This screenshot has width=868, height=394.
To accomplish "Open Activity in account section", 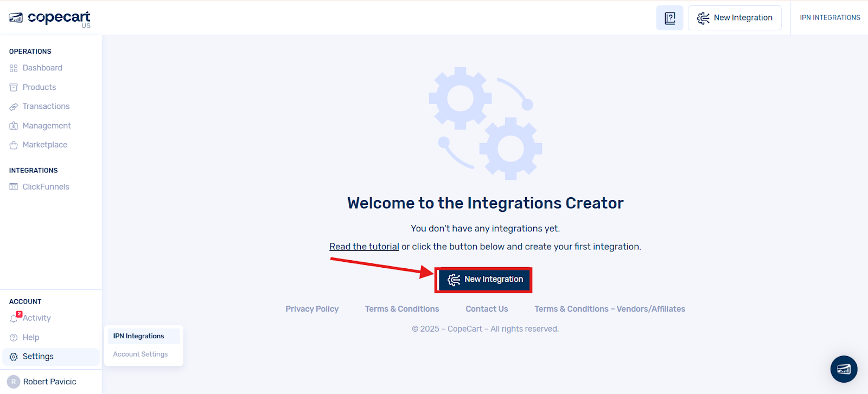I will point(37,318).
